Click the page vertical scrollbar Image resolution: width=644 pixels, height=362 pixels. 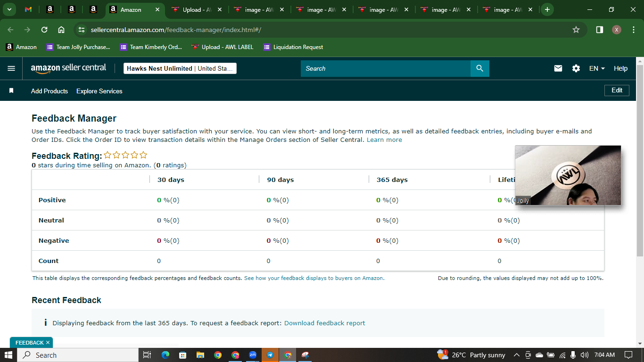[x=640, y=160]
